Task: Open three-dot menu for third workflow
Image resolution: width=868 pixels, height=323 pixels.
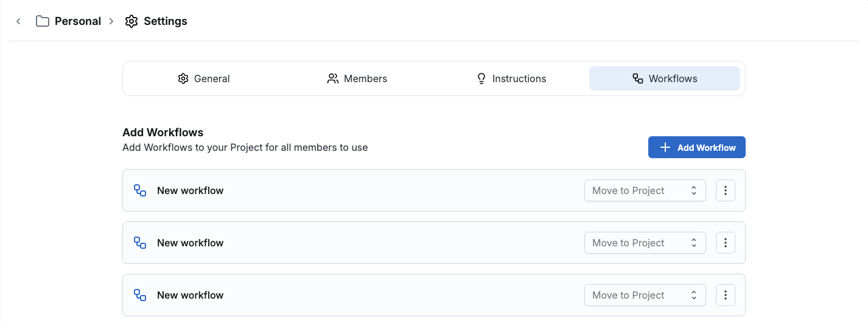Action: click(x=725, y=295)
